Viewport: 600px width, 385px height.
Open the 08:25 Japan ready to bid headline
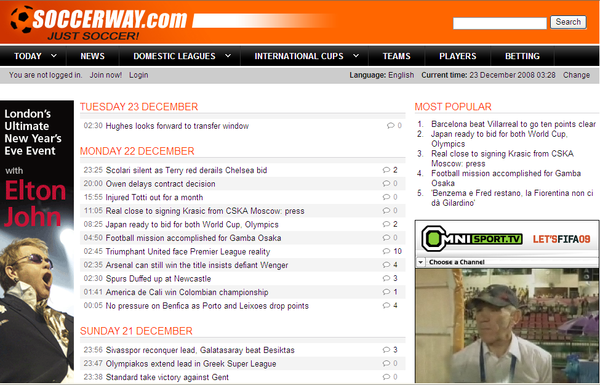point(192,225)
